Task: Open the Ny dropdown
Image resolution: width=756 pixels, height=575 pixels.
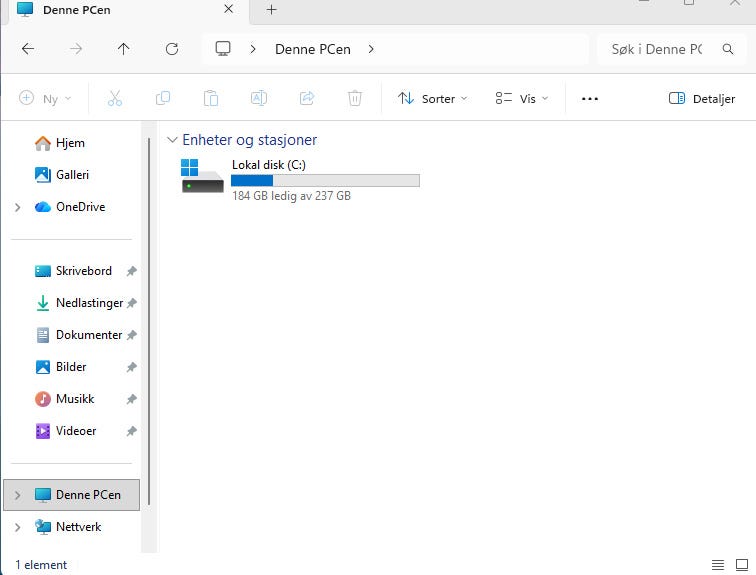Action: coord(45,99)
